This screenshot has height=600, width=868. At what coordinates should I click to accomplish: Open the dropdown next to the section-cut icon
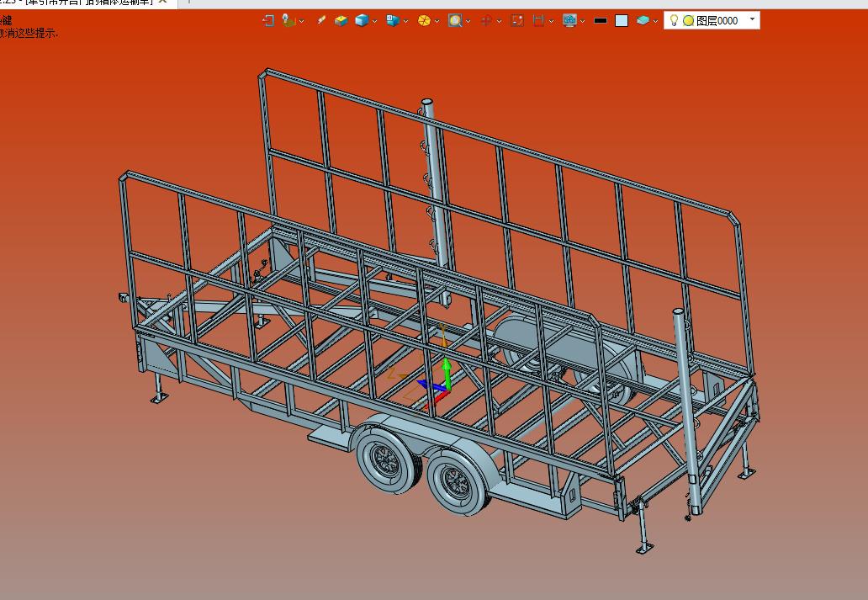(x=552, y=21)
